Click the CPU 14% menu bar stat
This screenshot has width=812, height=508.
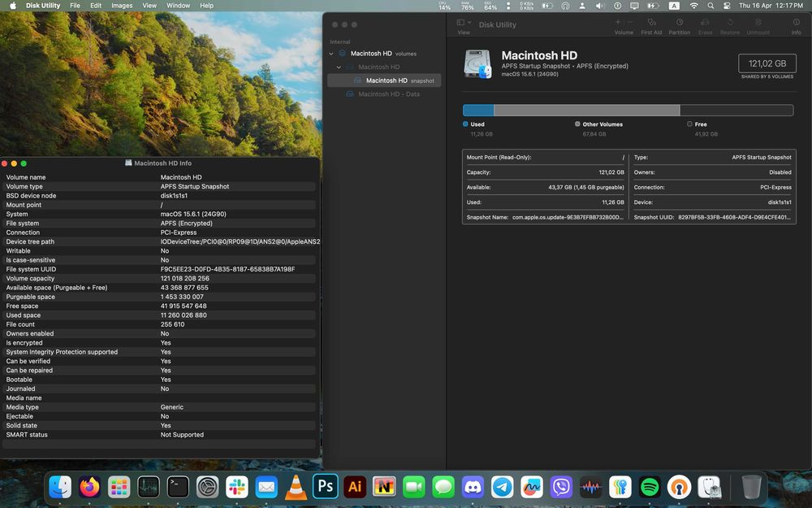point(444,6)
